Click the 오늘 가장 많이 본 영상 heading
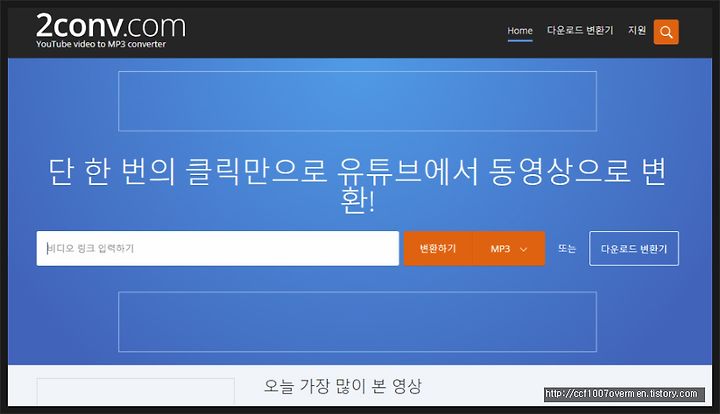 tap(343, 386)
